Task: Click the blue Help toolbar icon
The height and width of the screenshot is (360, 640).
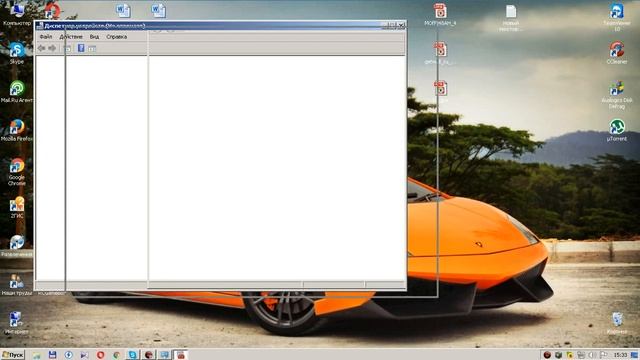Action: (81, 48)
